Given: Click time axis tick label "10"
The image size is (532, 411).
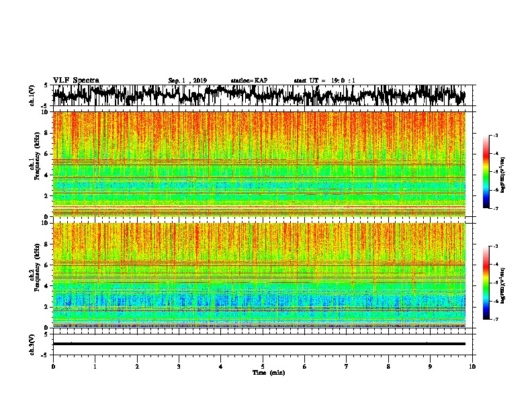Looking at the screenshot, I should pyautogui.click(x=472, y=367).
